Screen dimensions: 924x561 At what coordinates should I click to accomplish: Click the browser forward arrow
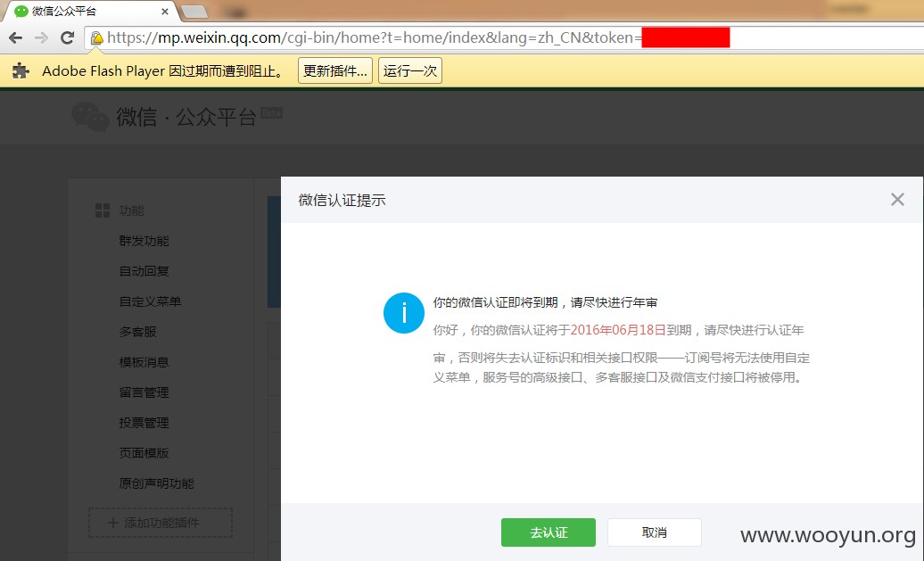point(41,38)
